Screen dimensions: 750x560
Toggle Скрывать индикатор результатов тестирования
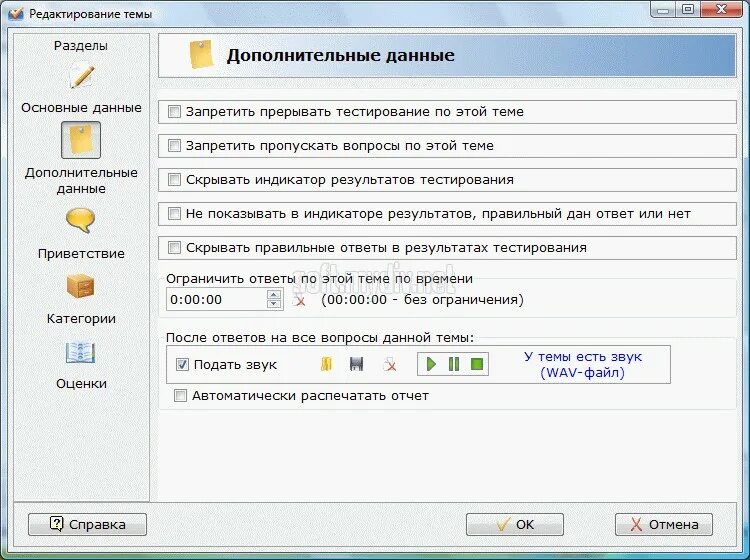coord(174,180)
